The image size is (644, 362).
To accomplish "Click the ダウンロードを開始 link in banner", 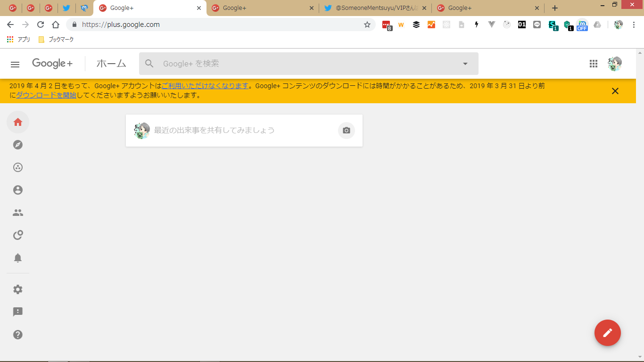I will pos(46,95).
